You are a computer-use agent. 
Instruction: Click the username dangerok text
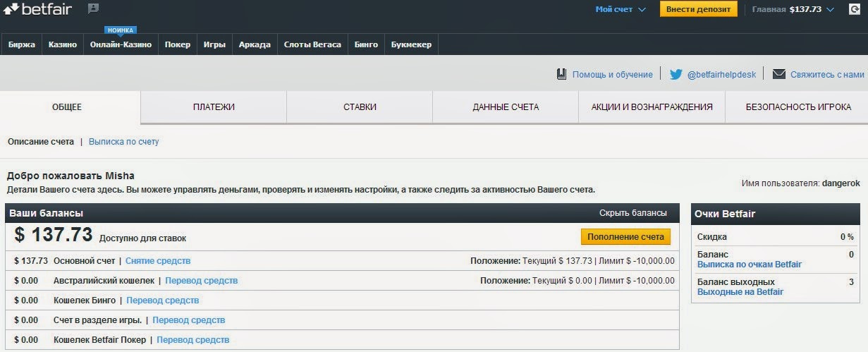841,183
